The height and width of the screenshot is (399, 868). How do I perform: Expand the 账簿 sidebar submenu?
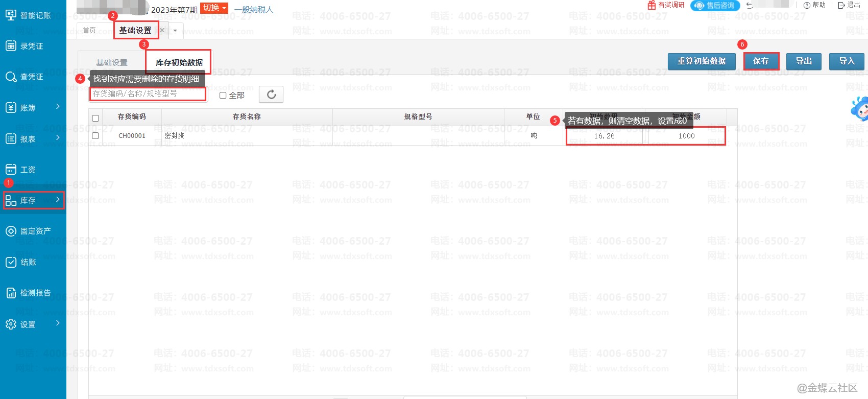point(33,108)
